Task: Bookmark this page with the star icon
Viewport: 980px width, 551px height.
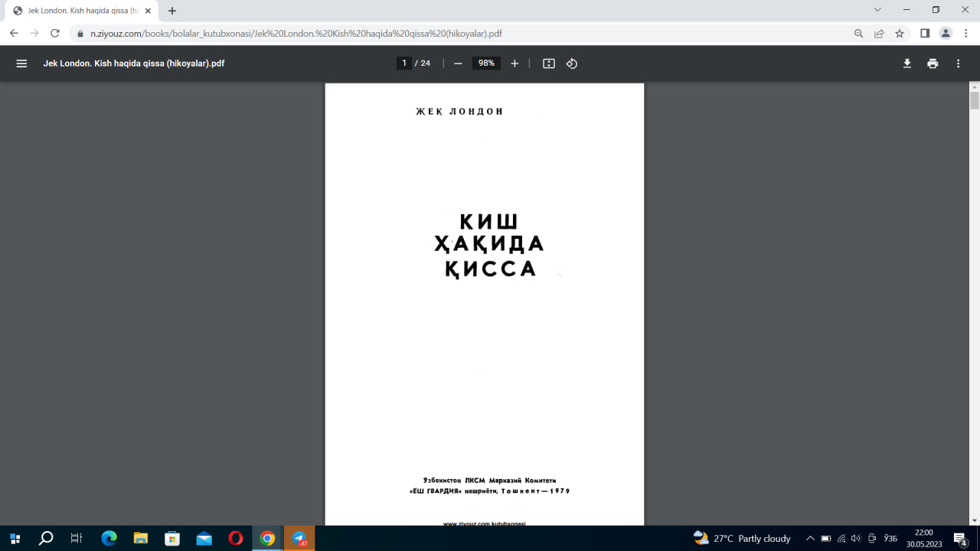Action: click(900, 34)
